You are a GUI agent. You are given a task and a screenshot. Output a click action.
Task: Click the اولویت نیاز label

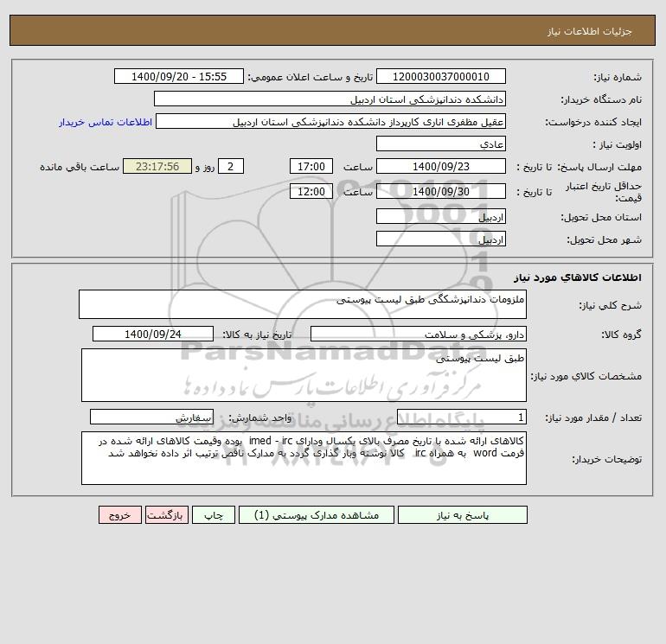pos(618,144)
